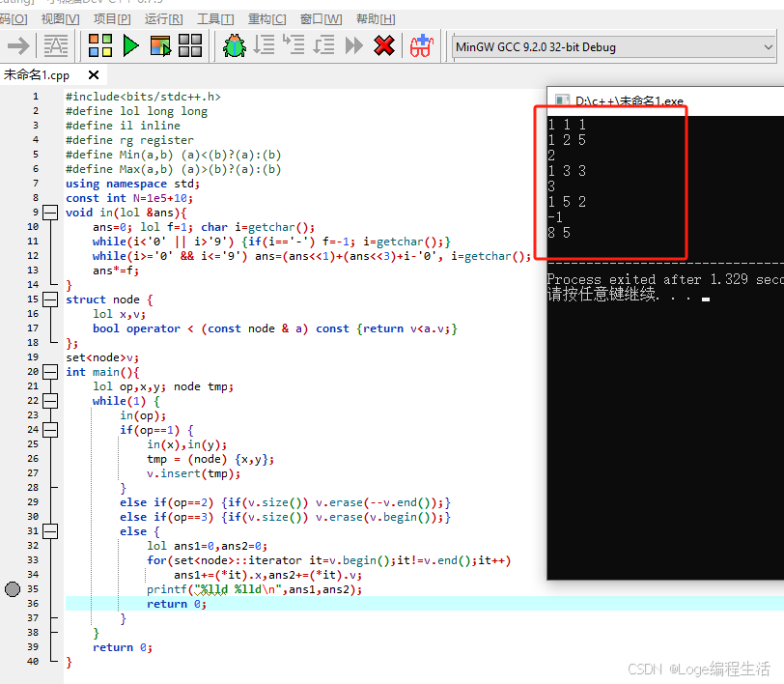Click the console title D:\c++\未命名1.exe

[629, 101]
